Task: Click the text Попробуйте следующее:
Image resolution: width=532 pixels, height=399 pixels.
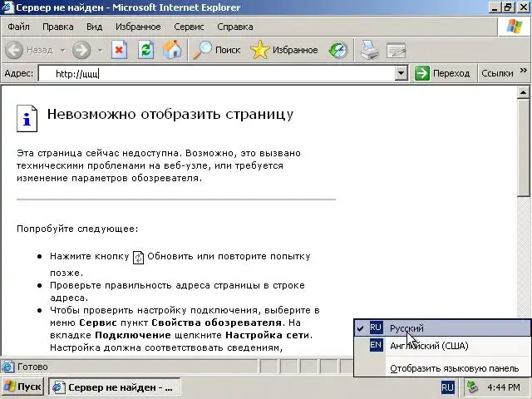Action: pos(77,229)
